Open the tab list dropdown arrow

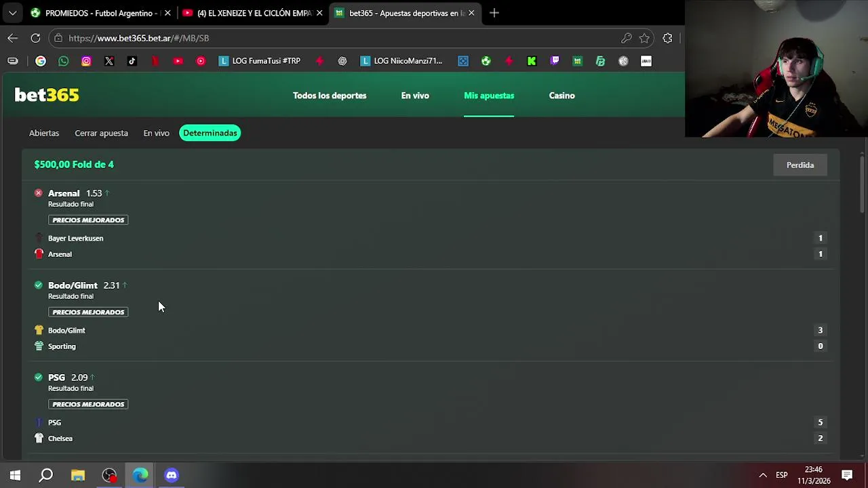(x=12, y=13)
